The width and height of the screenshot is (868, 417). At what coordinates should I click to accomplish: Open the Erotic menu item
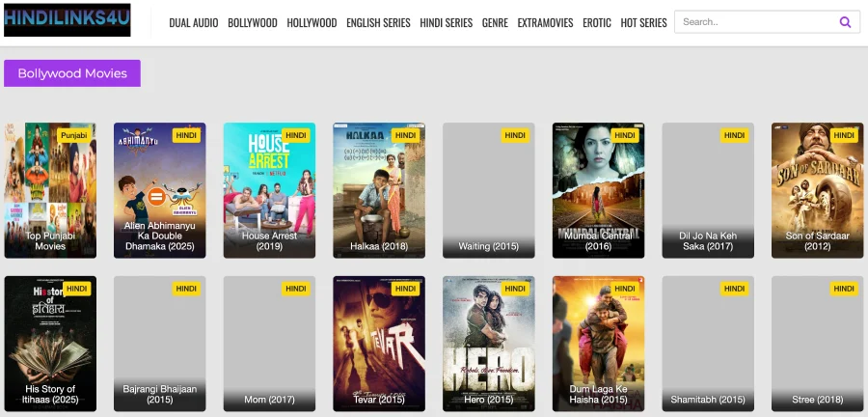[x=597, y=23]
